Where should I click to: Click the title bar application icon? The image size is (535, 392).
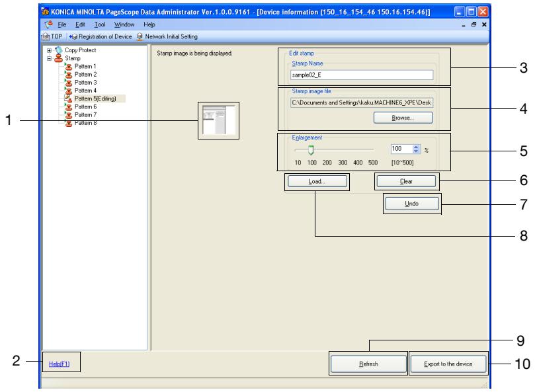(45, 12)
